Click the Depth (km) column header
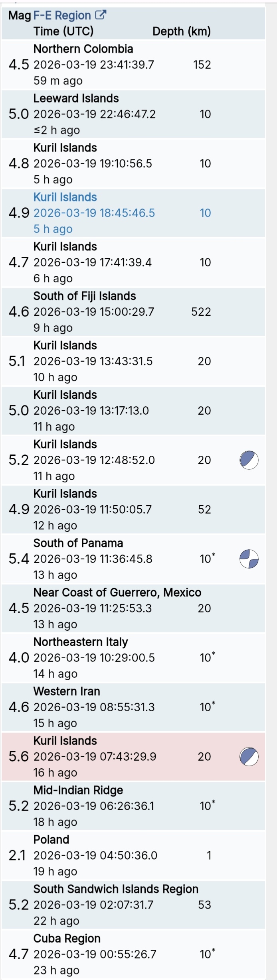The width and height of the screenshot is (277, 980). (182, 31)
